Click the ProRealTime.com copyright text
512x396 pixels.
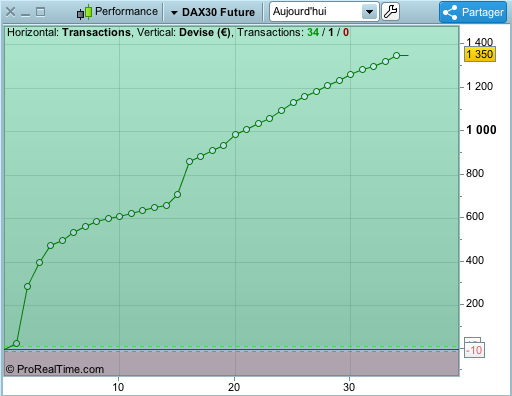(x=55, y=369)
